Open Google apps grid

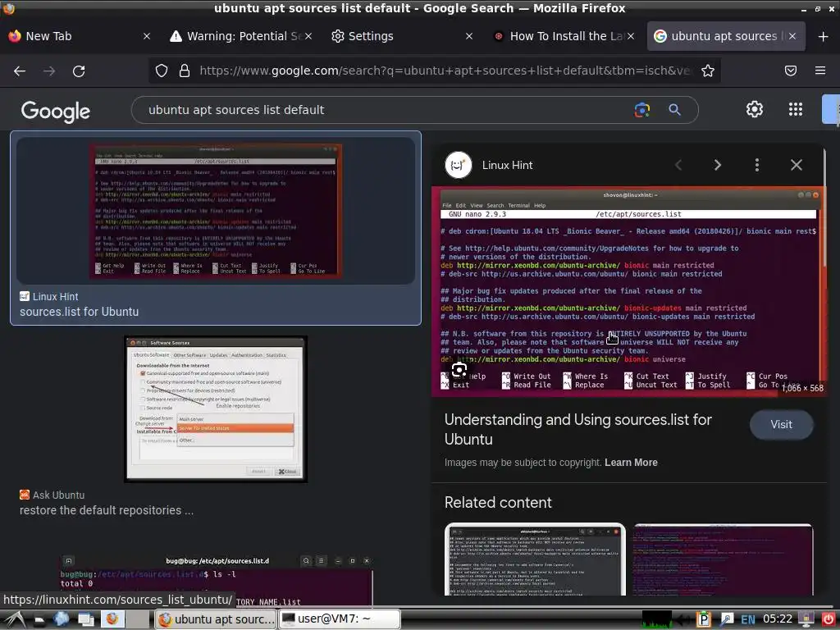click(796, 109)
